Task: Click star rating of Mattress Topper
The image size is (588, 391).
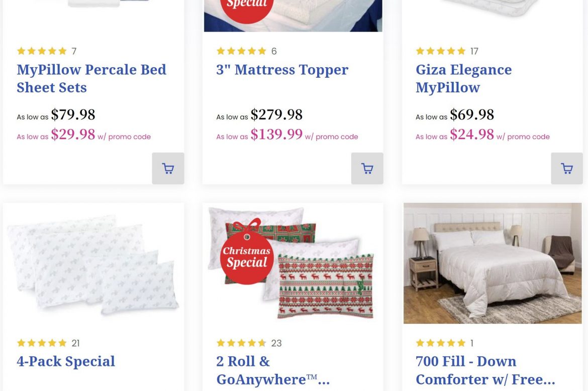Action: coord(241,51)
